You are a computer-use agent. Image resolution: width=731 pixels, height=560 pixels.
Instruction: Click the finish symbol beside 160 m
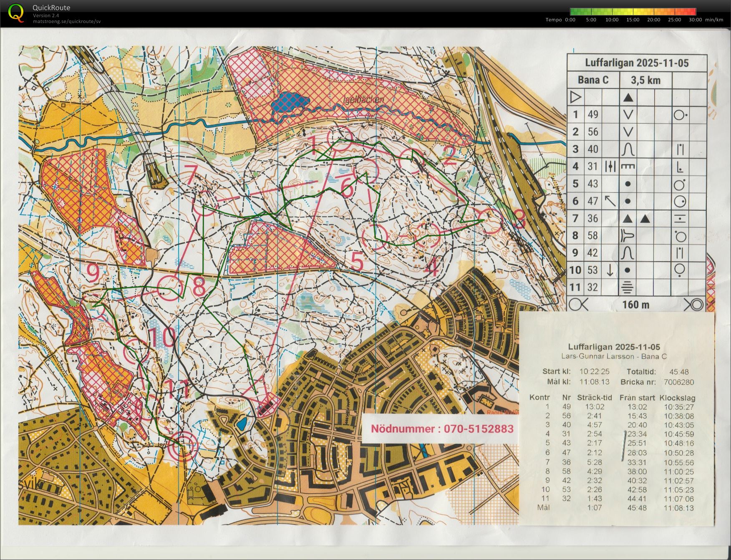(694, 305)
